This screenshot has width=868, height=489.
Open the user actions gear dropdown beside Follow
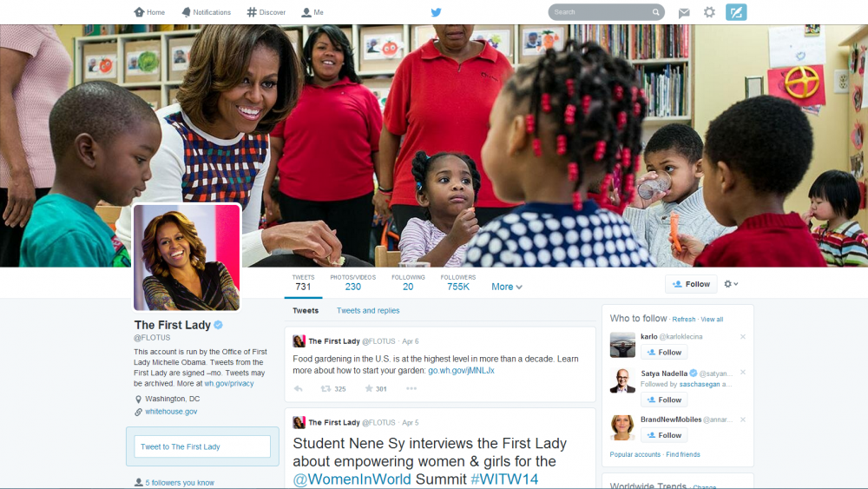[731, 284]
